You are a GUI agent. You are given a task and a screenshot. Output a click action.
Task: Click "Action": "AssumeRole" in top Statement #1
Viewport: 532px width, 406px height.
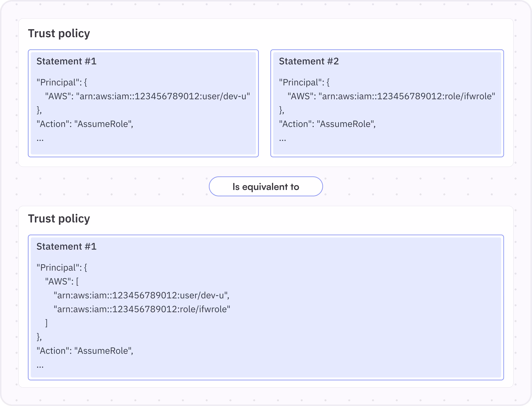pyautogui.click(x=85, y=124)
